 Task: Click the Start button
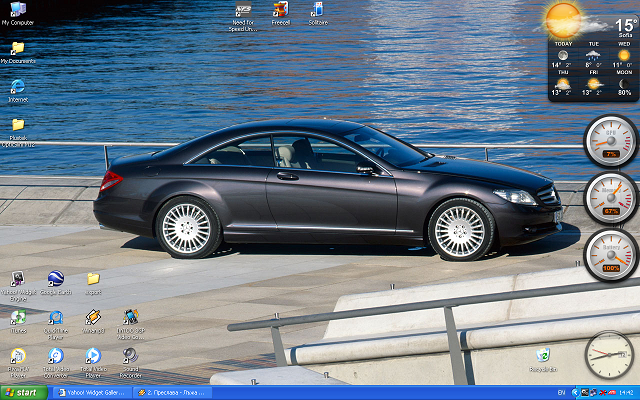21,393
